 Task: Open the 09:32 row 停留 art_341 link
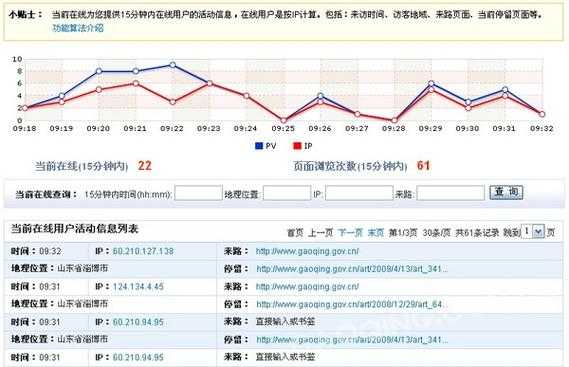(x=352, y=269)
